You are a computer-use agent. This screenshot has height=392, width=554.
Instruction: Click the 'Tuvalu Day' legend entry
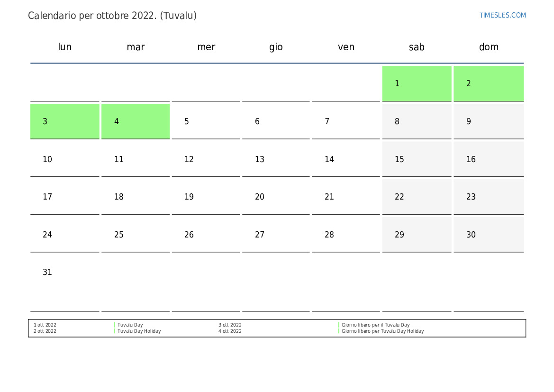pos(130,325)
